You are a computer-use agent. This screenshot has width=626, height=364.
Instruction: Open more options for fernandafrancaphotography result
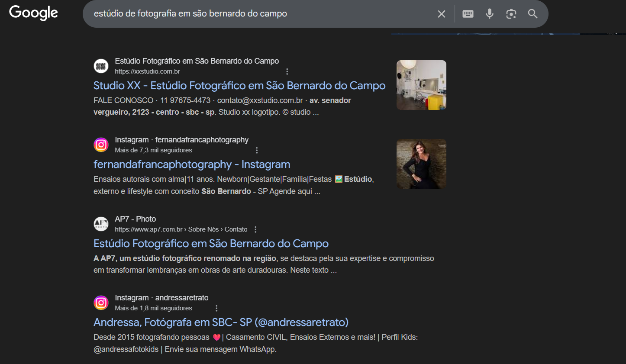pos(257,150)
